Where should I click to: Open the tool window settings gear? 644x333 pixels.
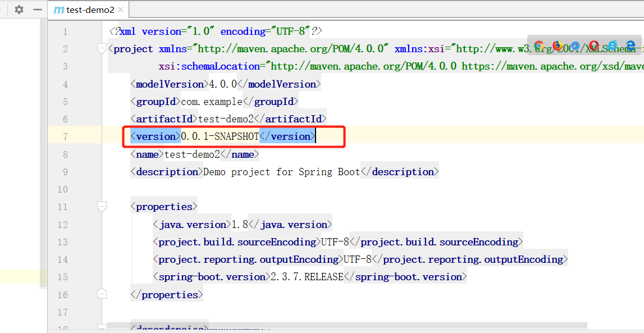coord(19,10)
